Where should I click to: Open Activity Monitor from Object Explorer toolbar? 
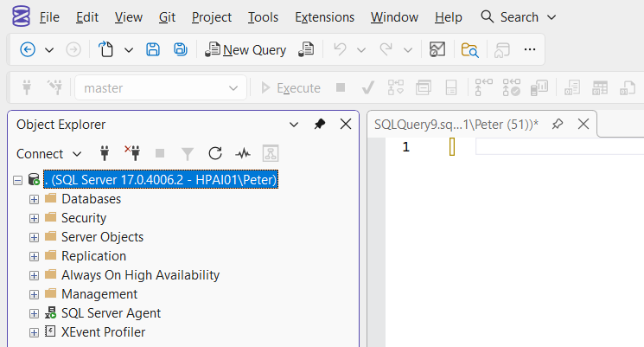(x=243, y=153)
